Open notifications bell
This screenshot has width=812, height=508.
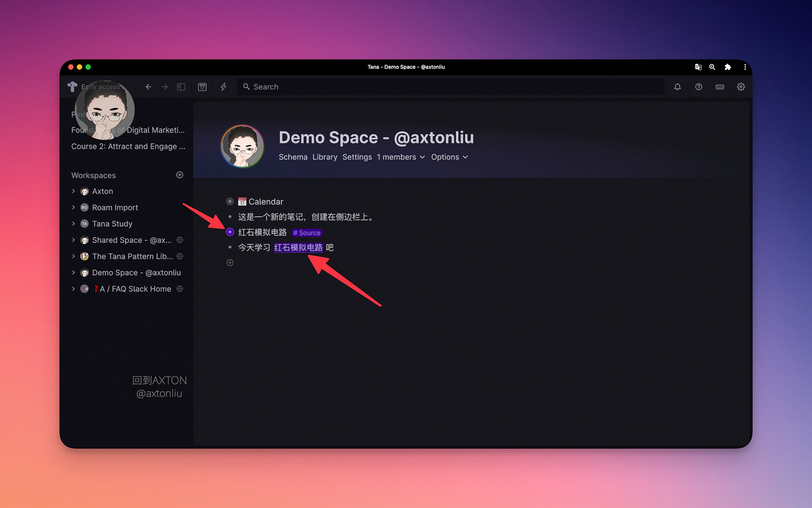[x=678, y=87]
